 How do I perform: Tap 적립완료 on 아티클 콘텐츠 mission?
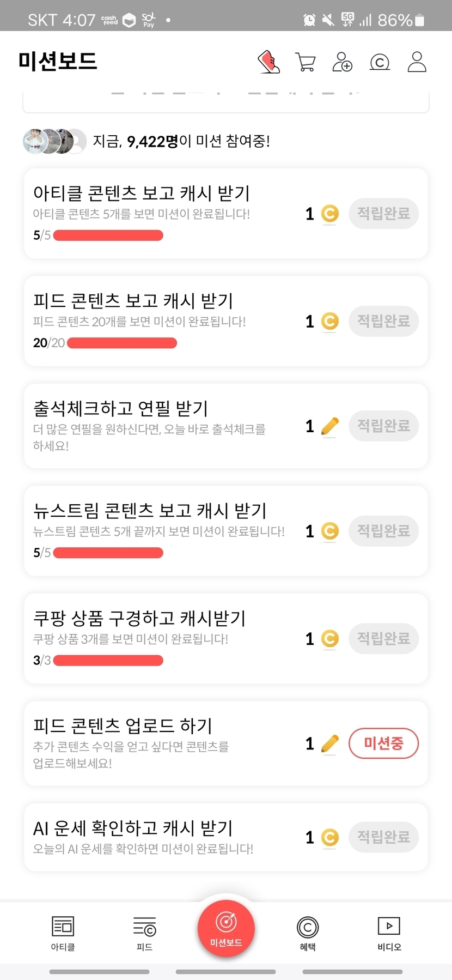383,214
